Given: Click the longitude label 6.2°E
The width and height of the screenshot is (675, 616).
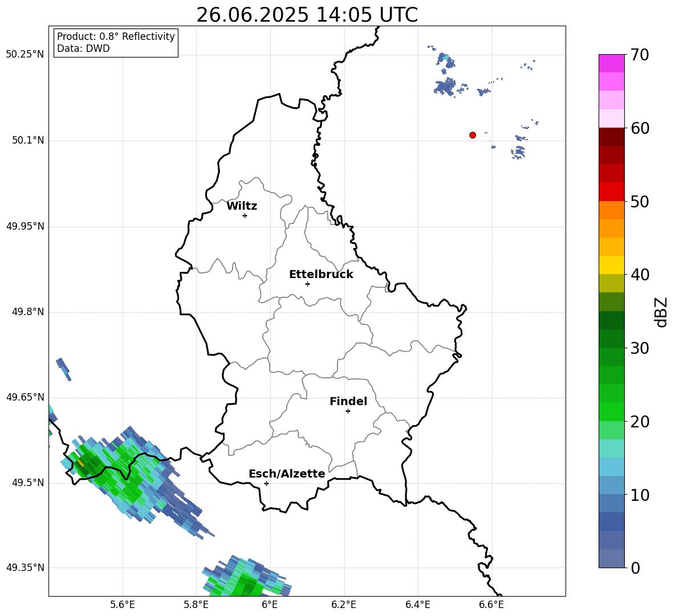Looking at the screenshot, I should click(x=344, y=605).
